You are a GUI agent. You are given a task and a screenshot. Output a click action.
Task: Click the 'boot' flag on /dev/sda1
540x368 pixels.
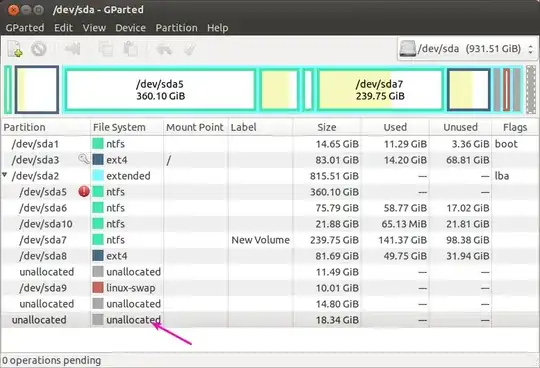[x=506, y=144]
